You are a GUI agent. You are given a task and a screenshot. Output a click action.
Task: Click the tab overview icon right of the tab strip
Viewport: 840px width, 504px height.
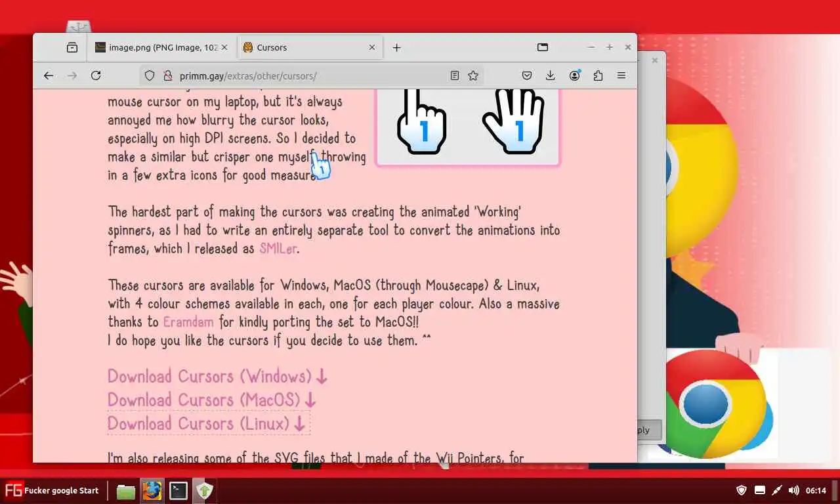click(543, 47)
